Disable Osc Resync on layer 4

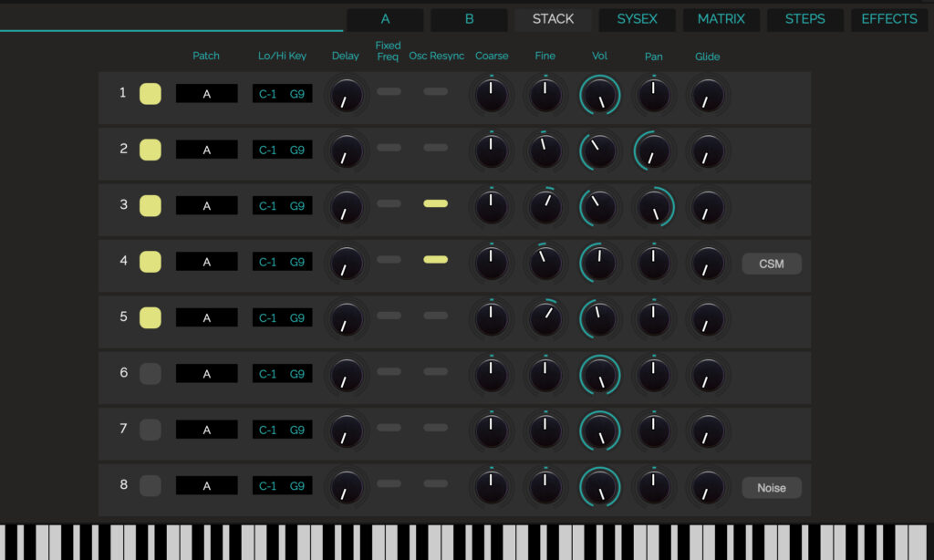[x=435, y=260]
